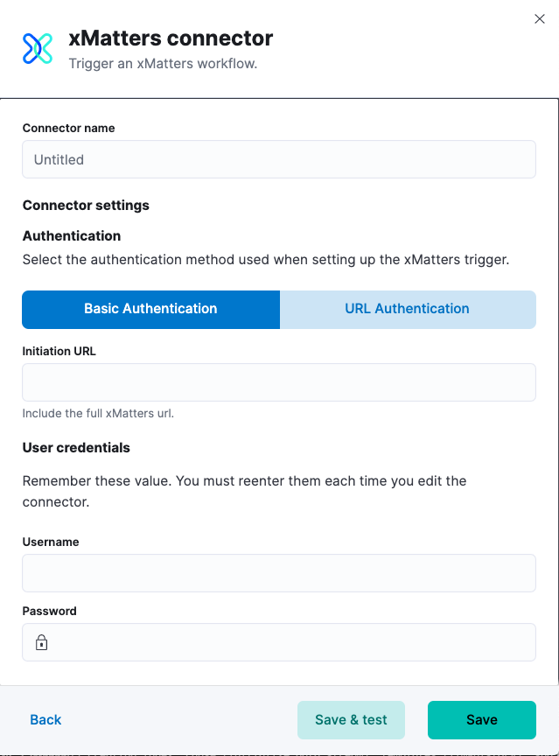Click the Username label
Viewport: 559px width, 756px height.
[50, 542]
